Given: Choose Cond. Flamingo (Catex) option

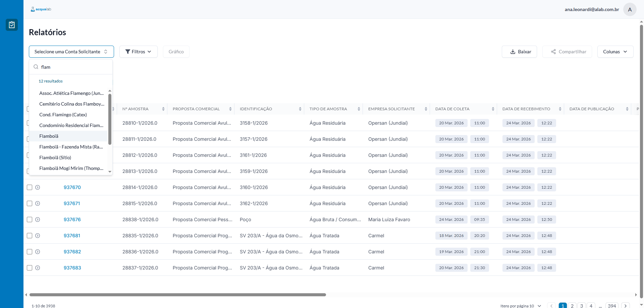Looking at the screenshot, I should click(63, 115).
